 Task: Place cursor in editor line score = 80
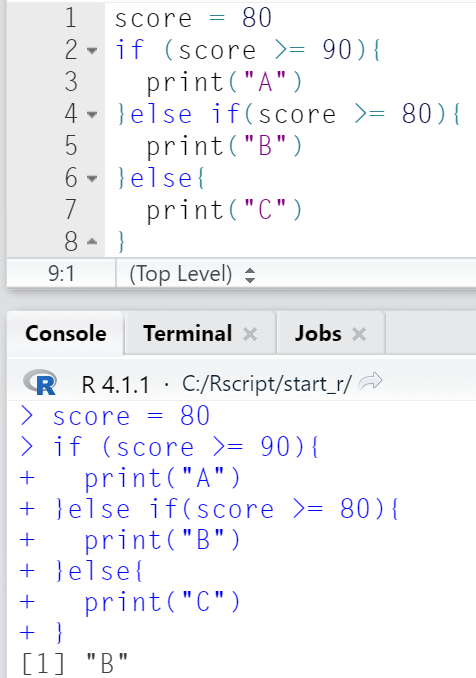[193, 19]
